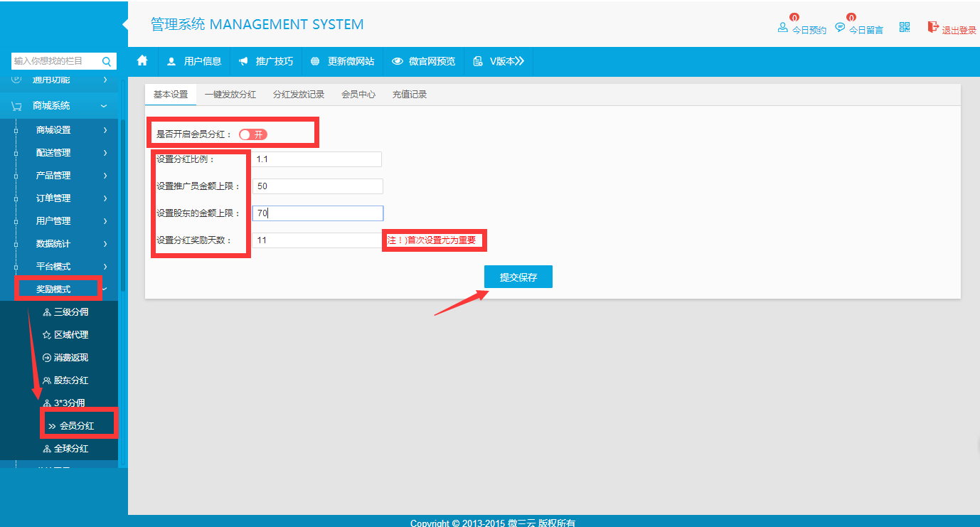Switch to the 分红发放记录 tab

pyautogui.click(x=298, y=95)
